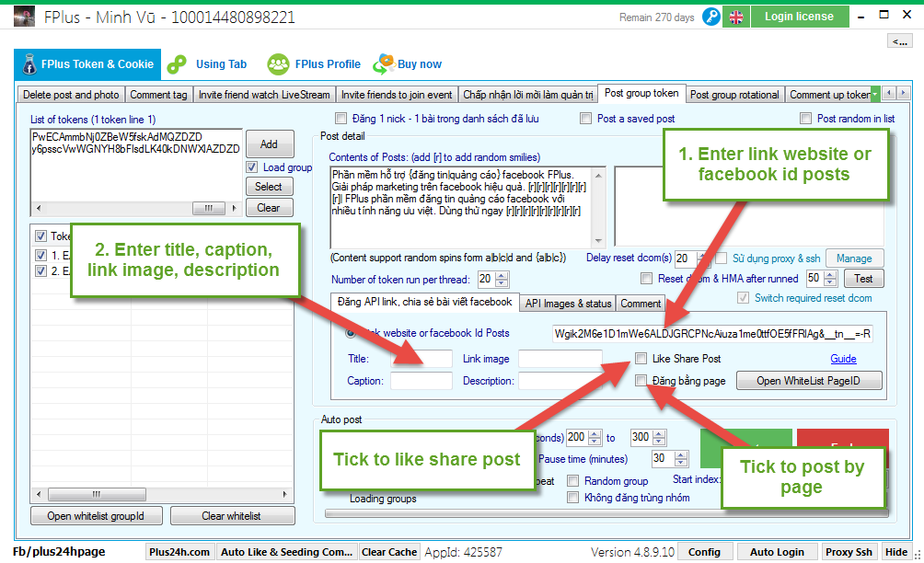
Task: Open the Guide link
Action: pyautogui.click(x=843, y=359)
